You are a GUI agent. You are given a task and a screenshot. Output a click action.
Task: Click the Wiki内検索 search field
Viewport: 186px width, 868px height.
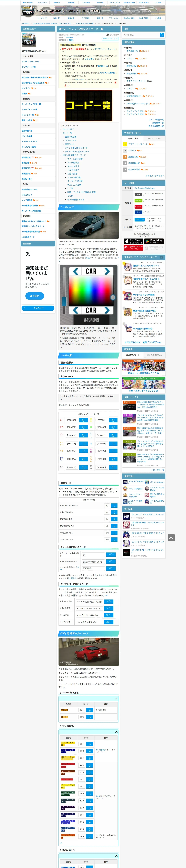141,35
